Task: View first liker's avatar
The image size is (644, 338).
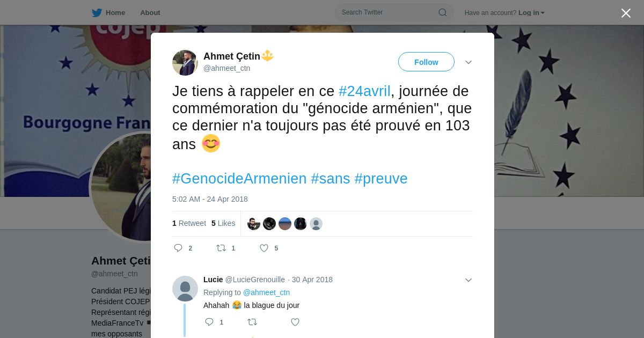Action: pos(254,224)
